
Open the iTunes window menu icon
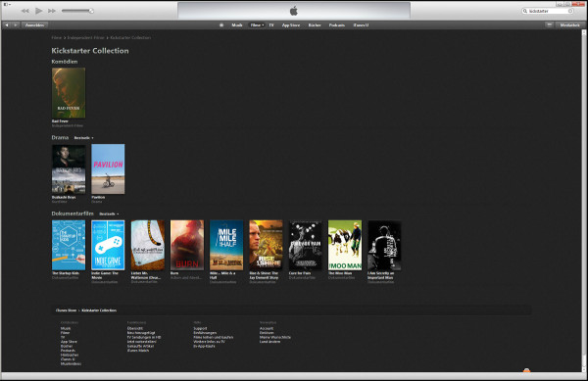click(7, 4)
